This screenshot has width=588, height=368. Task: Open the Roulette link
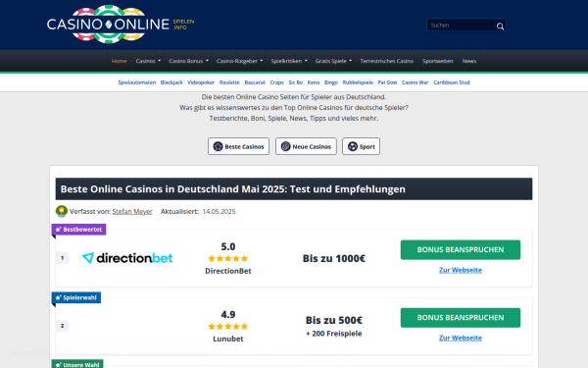pos(229,82)
